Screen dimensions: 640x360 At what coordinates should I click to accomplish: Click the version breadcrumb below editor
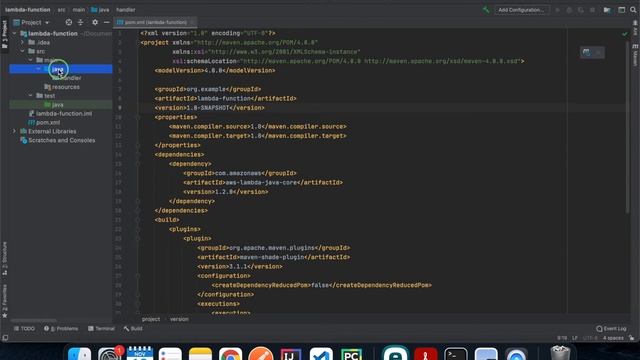coord(179,319)
